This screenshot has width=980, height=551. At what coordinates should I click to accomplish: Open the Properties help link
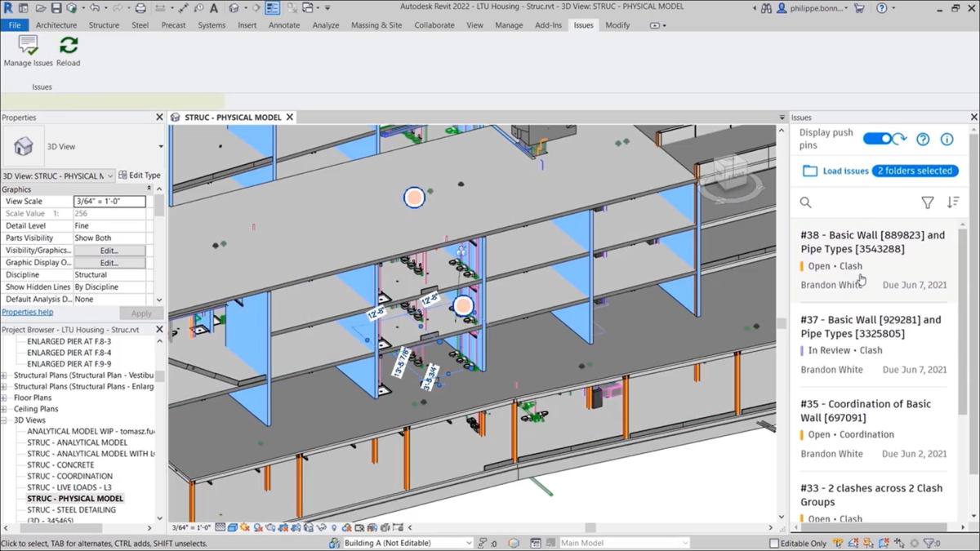click(x=28, y=312)
